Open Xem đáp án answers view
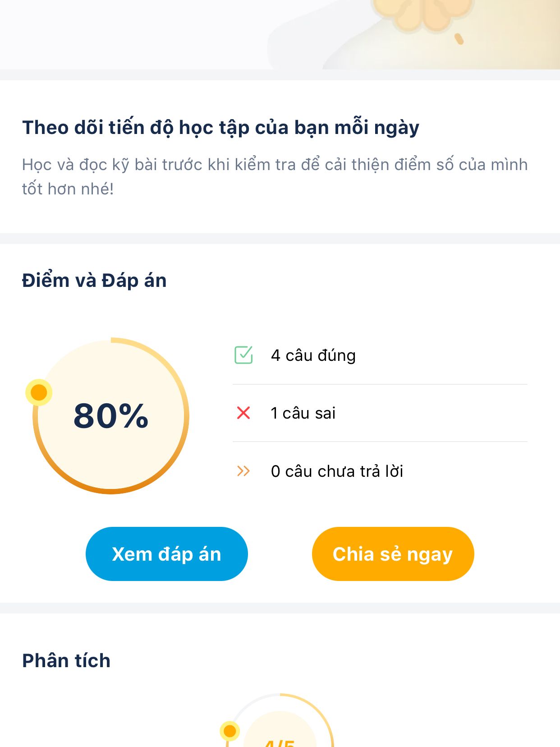 167,554
